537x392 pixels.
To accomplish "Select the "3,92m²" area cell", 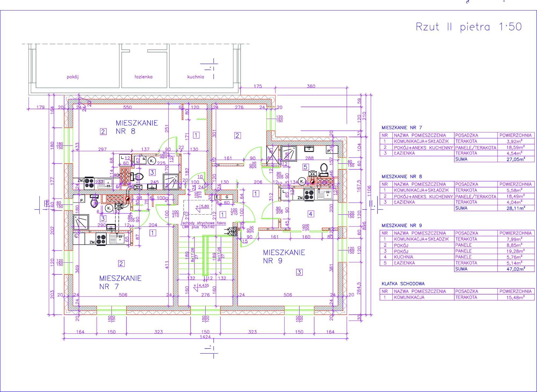I will pyautogui.click(x=516, y=141).
